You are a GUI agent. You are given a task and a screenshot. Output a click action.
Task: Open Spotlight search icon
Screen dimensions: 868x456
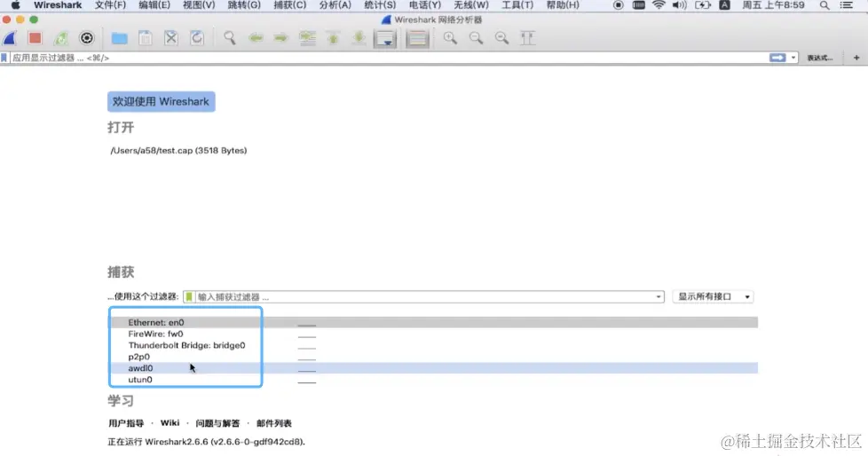tap(825, 5)
